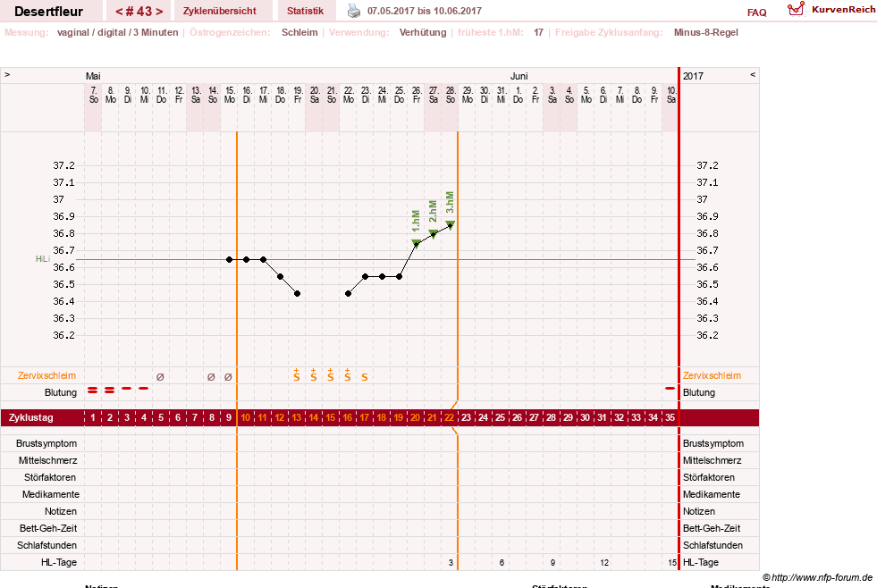Click the date header 26. Fr
Screen dimensions: 877x588
(417, 95)
